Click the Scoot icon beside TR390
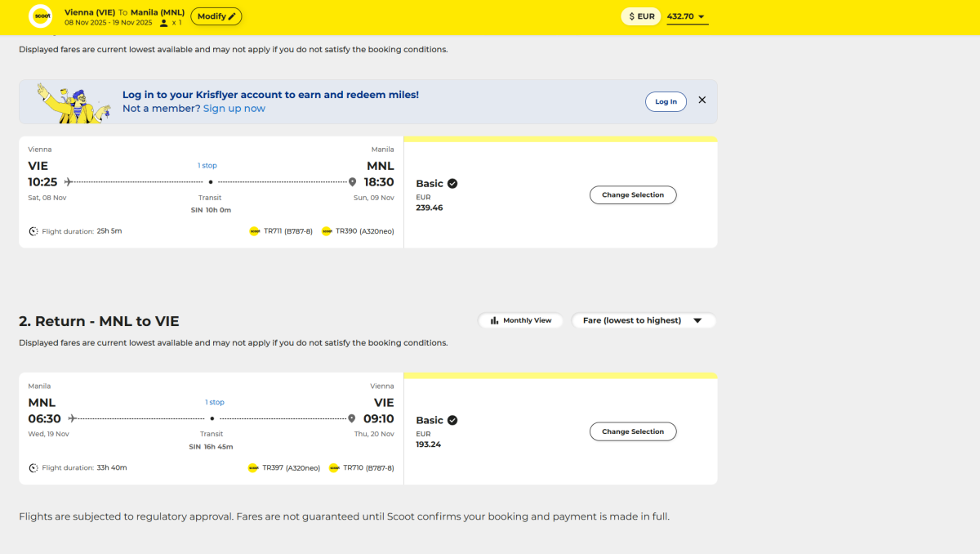980x554 pixels. [327, 231]
